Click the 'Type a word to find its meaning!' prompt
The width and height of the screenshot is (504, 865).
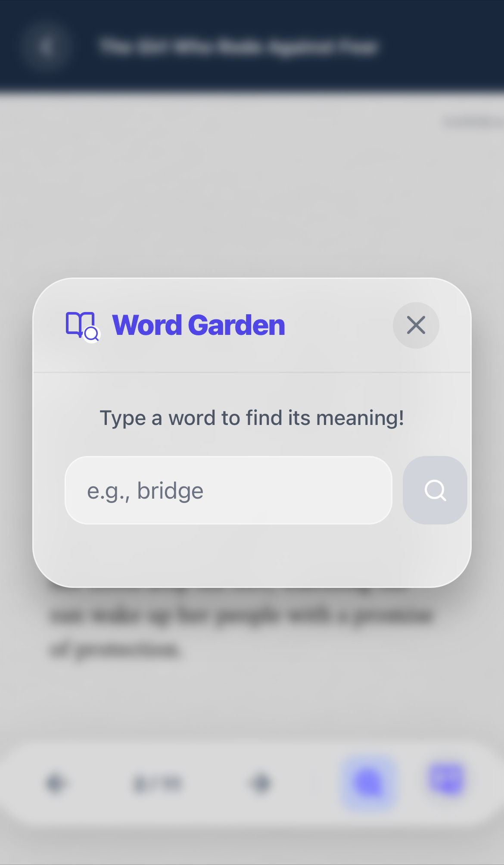[x=252, y=418]
